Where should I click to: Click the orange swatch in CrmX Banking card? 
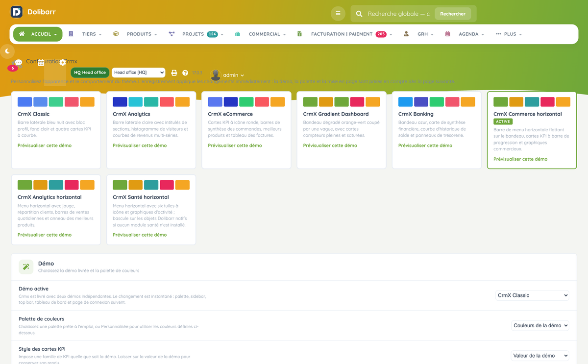coord(468,102)
